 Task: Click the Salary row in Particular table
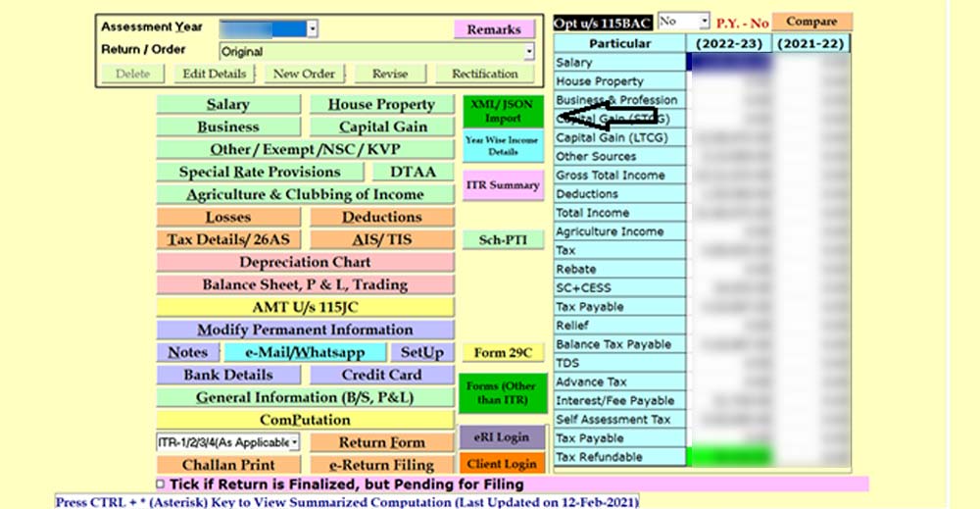coord(619,63)
